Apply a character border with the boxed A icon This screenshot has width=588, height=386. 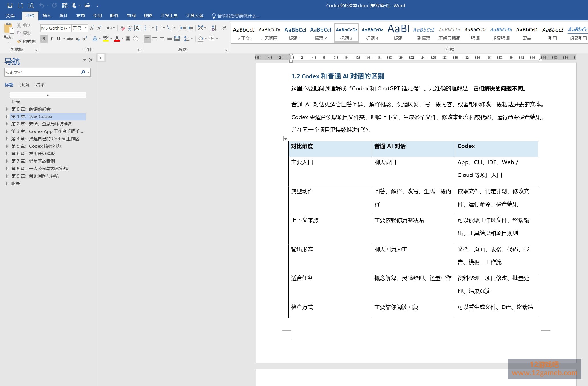click(x=137, y=28)
